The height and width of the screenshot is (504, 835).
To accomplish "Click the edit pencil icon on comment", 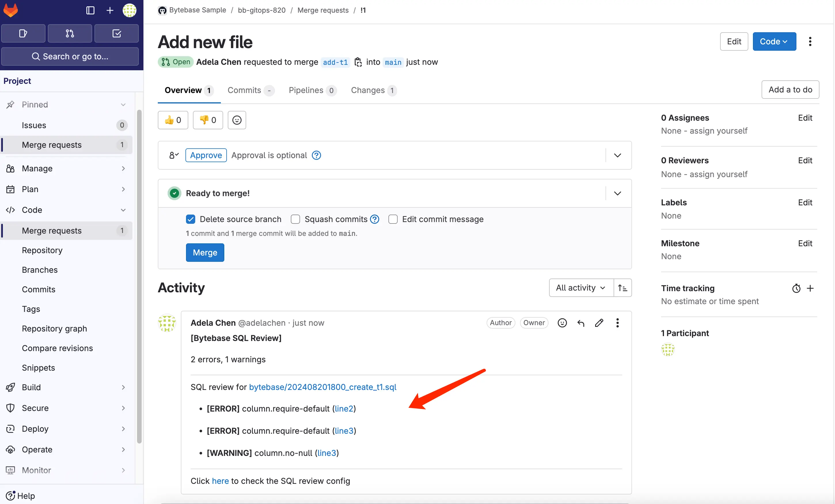I will click(x=599, y=323).
